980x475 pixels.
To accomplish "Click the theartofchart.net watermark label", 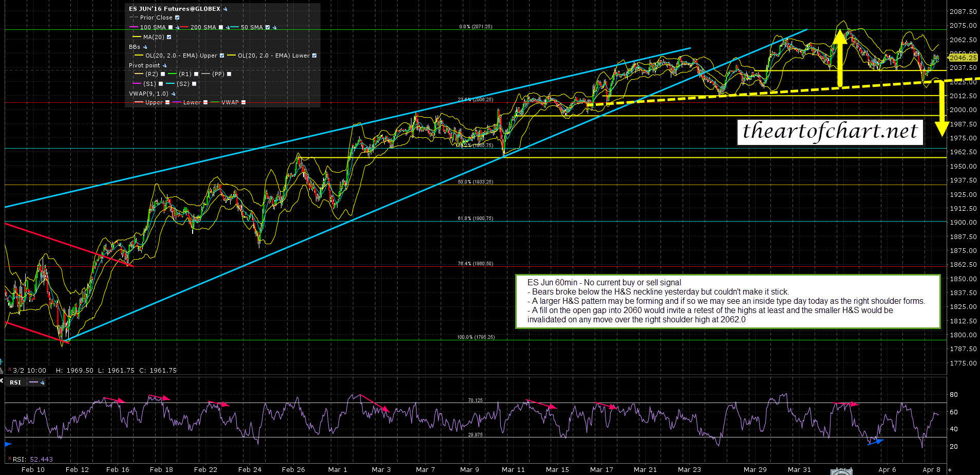I will 830,132.
